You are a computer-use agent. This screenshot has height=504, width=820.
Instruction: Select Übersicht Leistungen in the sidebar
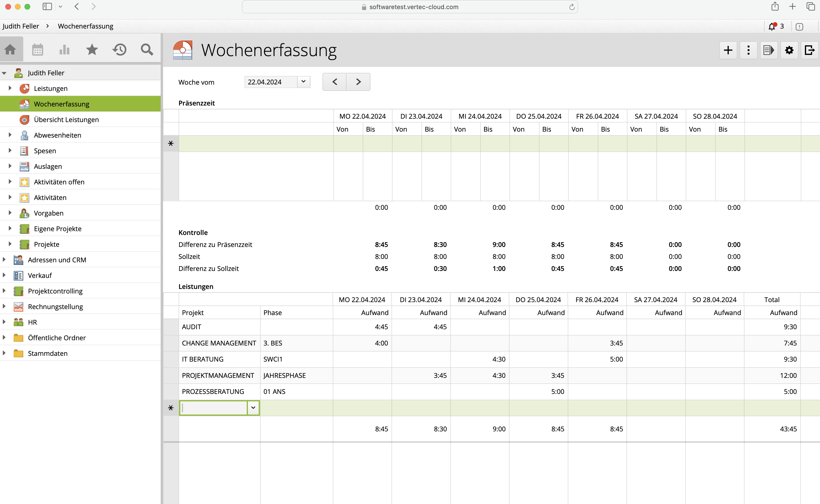66,119
